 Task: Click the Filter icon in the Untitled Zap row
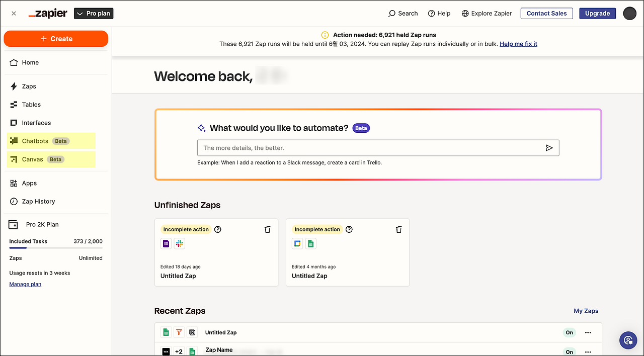tap(179, 332)
